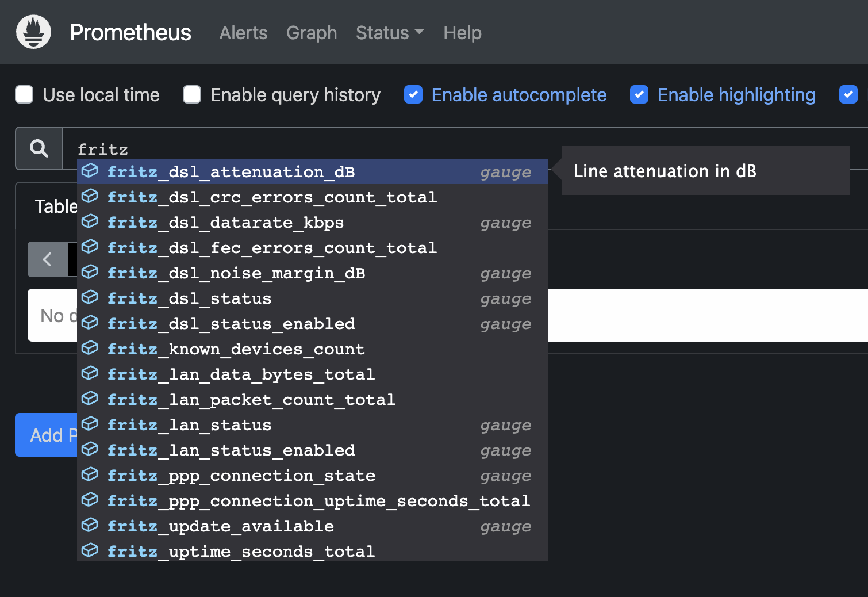Screen dimensions: 868x597
Task: Go to the Graph page
Action: click(x=312, y=33)
